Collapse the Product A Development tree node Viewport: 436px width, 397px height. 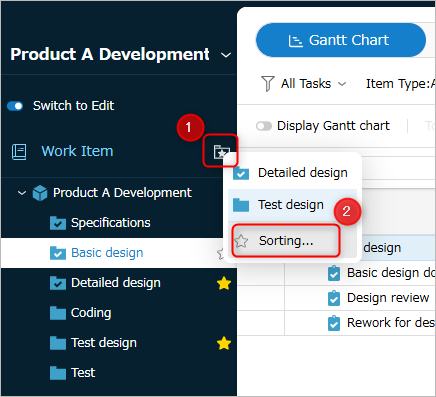pyautogui.click(x=22, y=193)
